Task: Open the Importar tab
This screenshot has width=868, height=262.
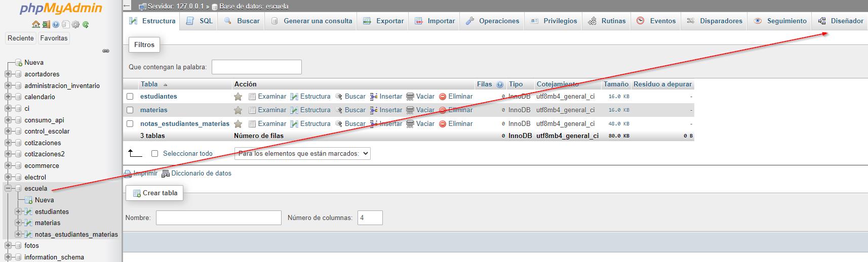Action: [x=435, y=21]
